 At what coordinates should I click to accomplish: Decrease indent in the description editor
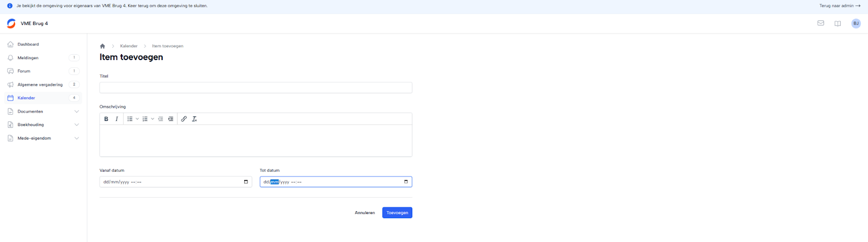point(161,119)
